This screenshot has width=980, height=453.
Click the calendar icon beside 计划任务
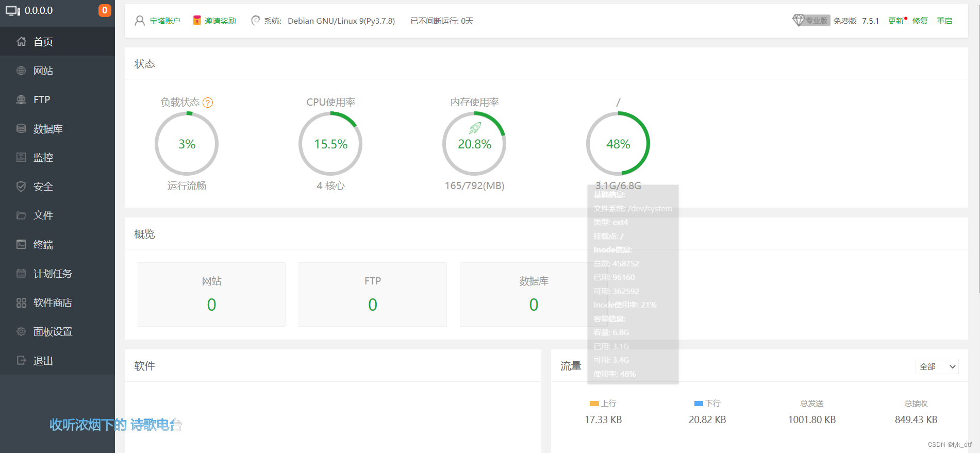tap(21, 273)
